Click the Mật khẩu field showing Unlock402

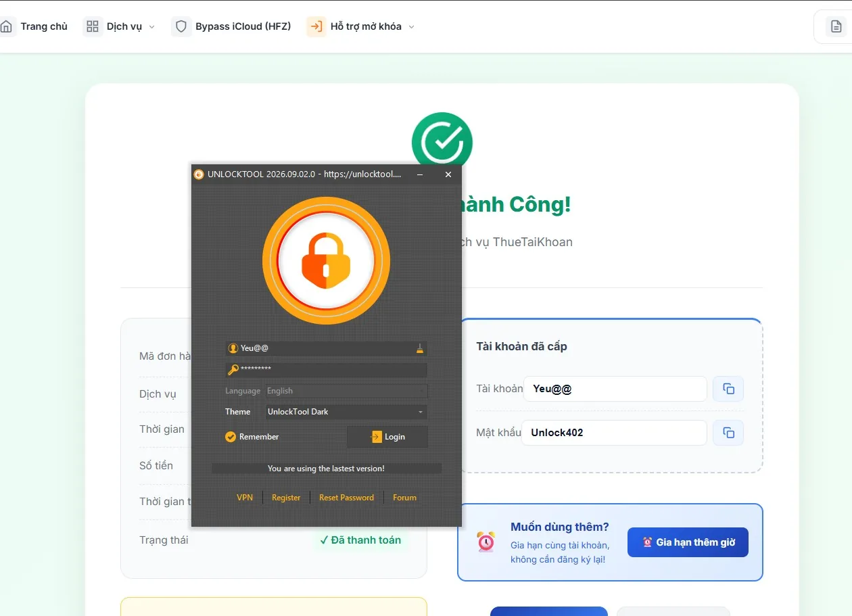614,433
